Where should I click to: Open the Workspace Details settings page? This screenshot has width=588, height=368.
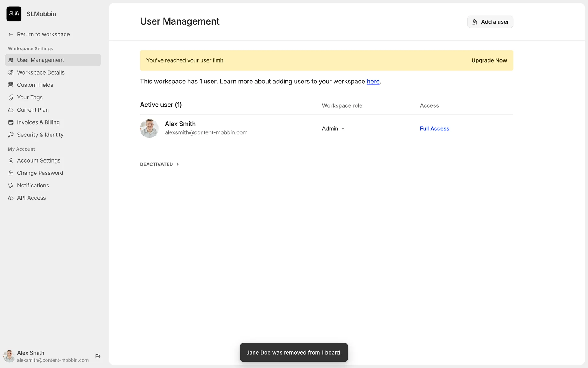41,72
